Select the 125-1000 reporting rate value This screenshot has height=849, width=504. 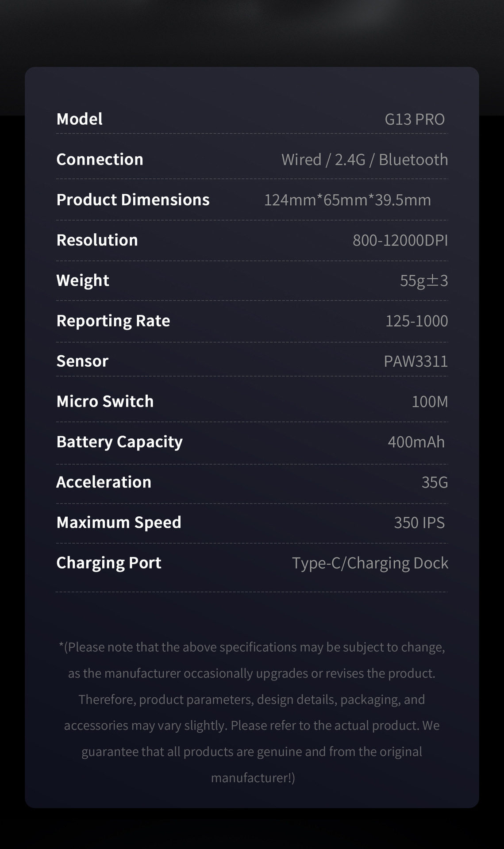416,321
